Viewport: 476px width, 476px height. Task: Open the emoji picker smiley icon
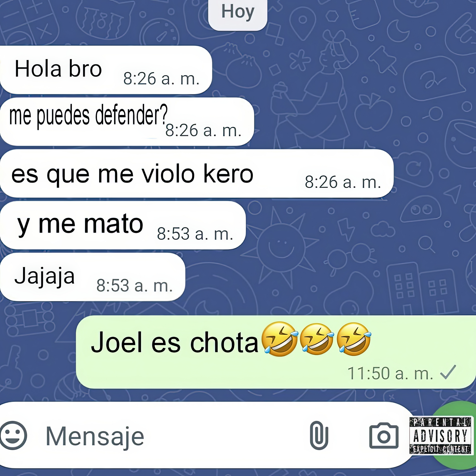point(13,435)
